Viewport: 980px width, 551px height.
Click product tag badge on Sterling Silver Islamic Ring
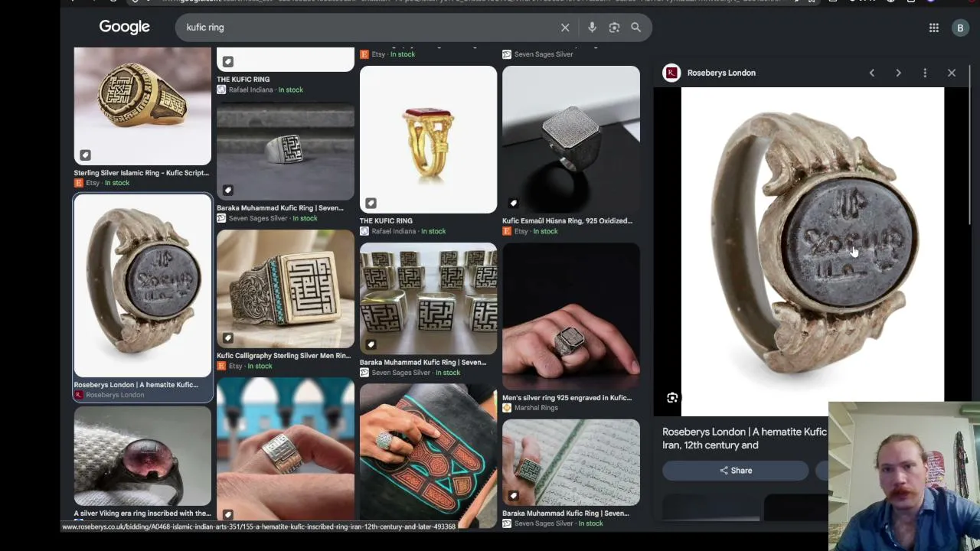[85, 155]
